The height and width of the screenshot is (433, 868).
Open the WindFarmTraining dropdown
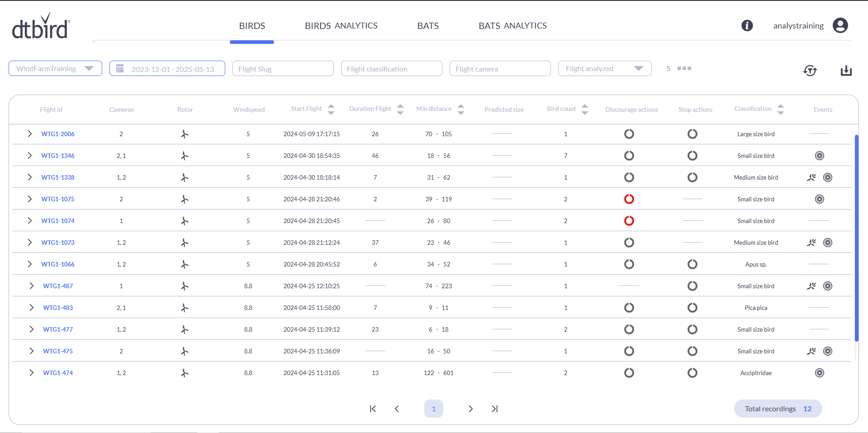coord(55,68)
